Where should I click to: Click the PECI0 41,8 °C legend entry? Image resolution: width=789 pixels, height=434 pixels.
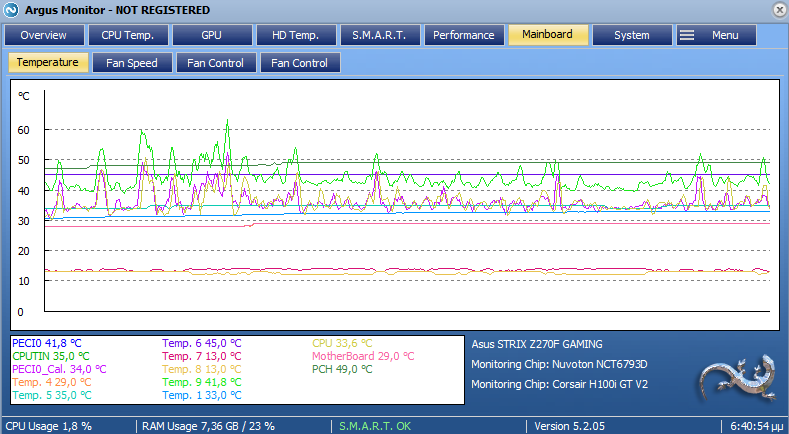pyautogui.click(x=46, y=343)
